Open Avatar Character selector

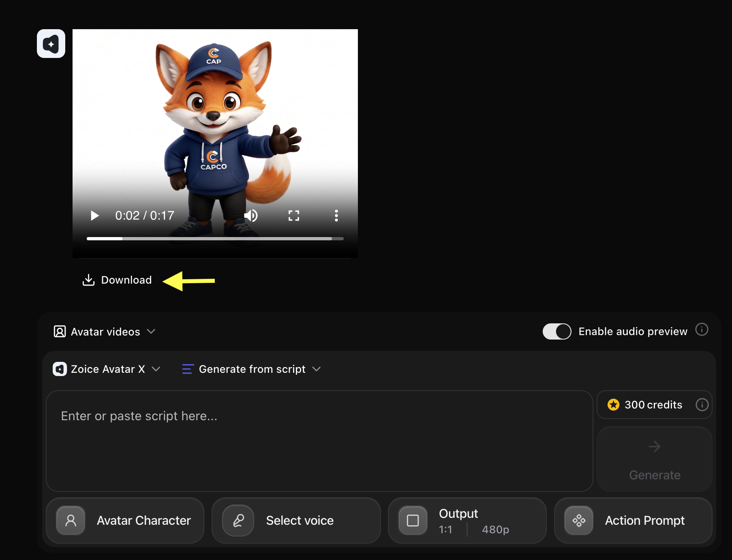tap(125, 520)
